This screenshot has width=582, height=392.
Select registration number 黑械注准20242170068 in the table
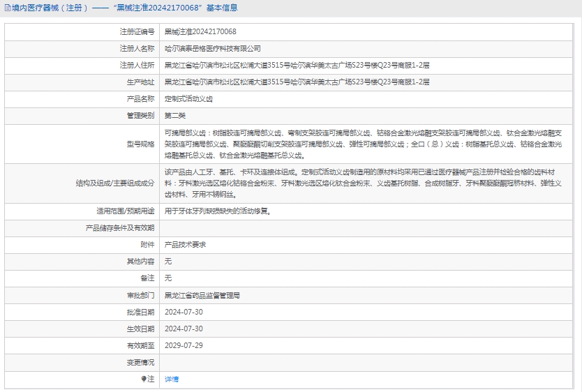[x=200, y=32]
